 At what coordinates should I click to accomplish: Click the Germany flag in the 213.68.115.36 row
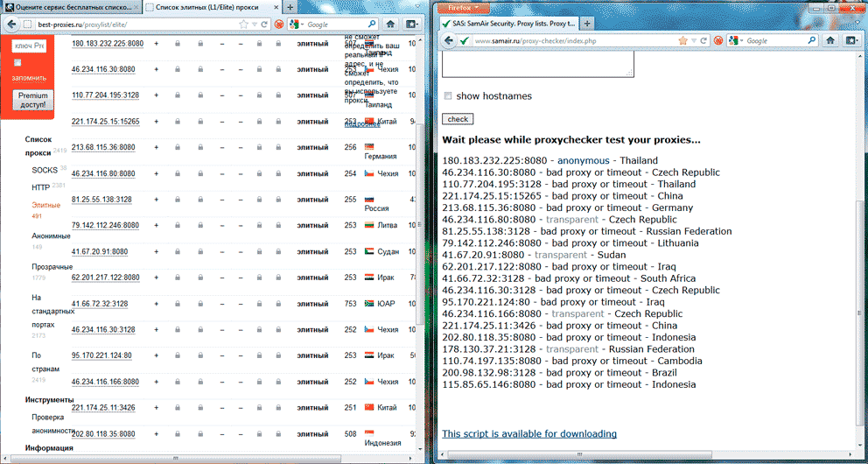click(369, 147)
